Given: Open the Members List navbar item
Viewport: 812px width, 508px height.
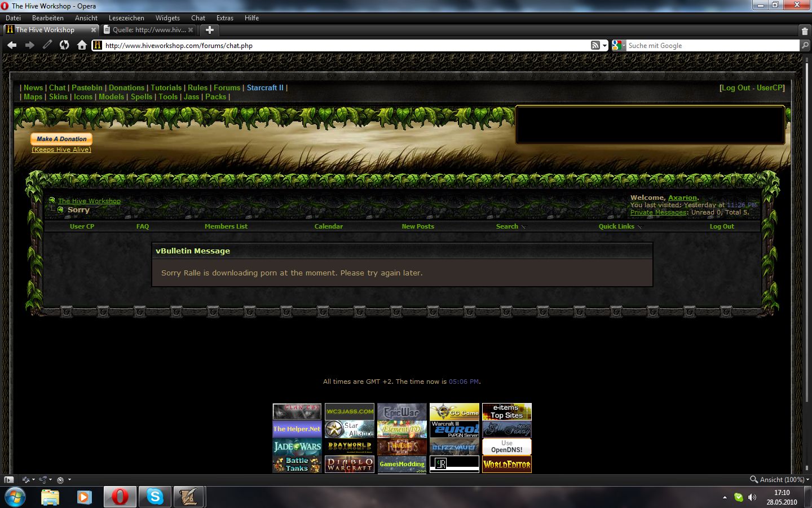Looking at the screenshot, I should pyautogui.click(x=226, y=226).
